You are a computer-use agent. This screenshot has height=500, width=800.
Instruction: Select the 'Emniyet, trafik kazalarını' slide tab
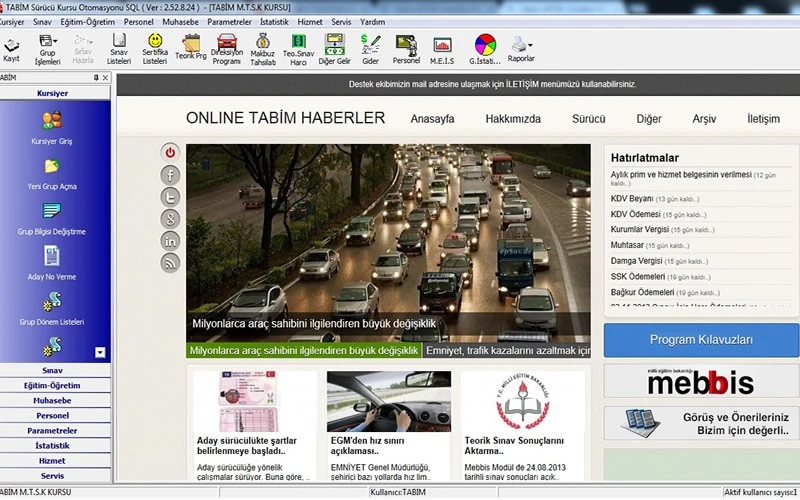(507, 351)
